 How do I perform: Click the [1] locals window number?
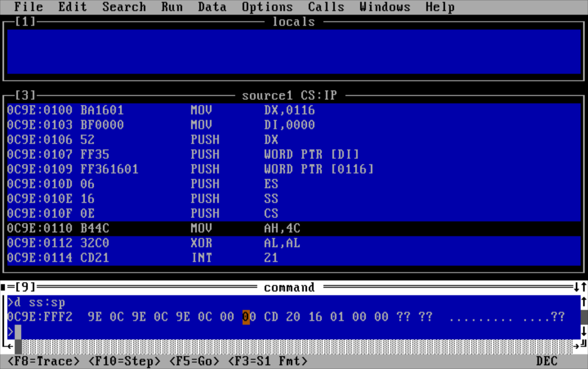tap(25, 22)
